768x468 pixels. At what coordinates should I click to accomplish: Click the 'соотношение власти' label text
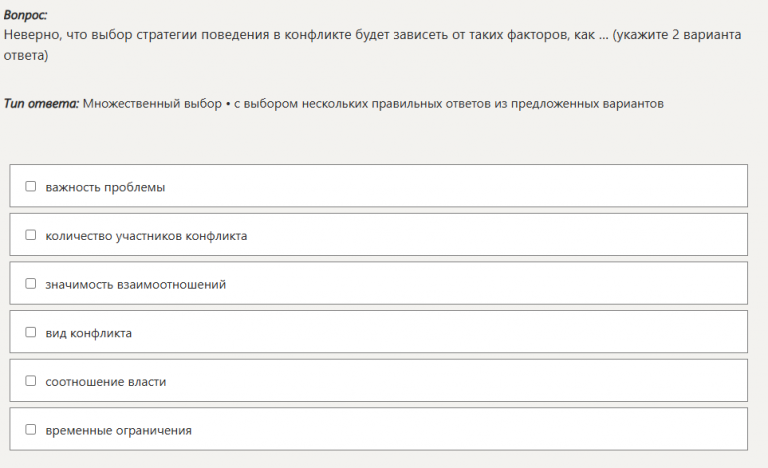[106, 382]
